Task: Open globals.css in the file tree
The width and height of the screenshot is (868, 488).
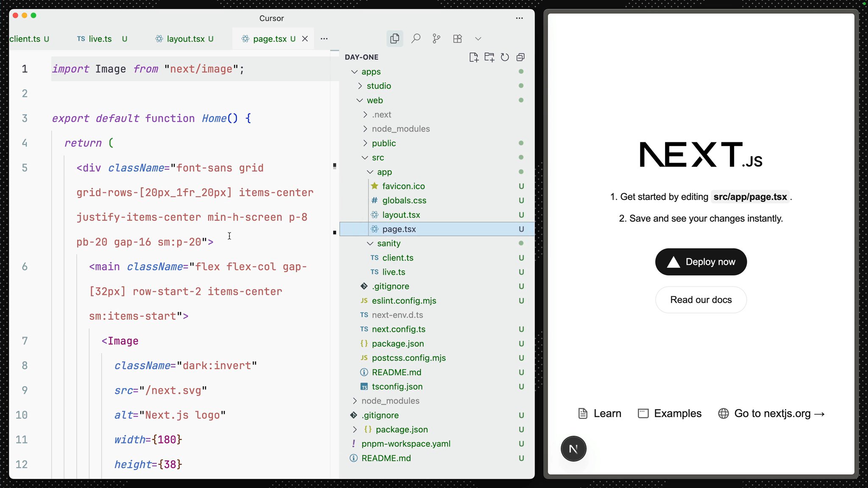Action: point(437,200)
